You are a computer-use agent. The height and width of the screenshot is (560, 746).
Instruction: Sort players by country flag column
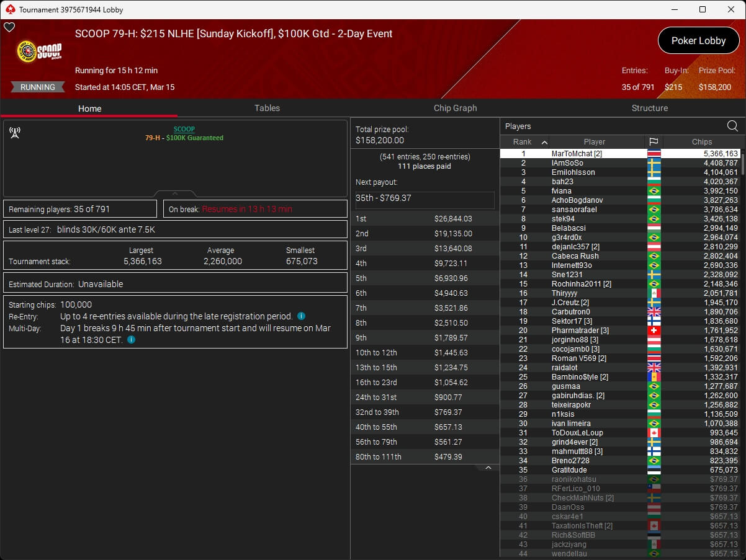pyautogui.click(x=654, y=142)
